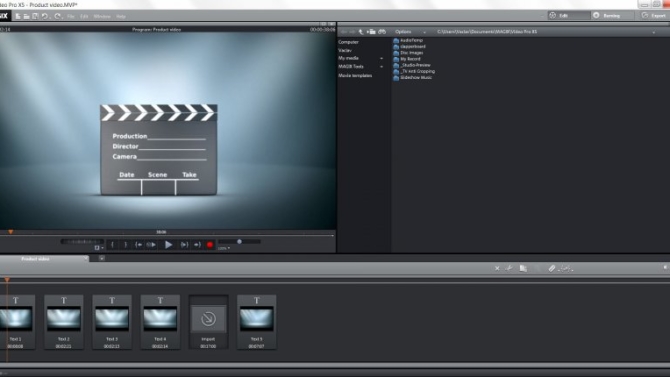
Task: Open the Window menu
Action: pyautogui.click(x=102, y=16)
